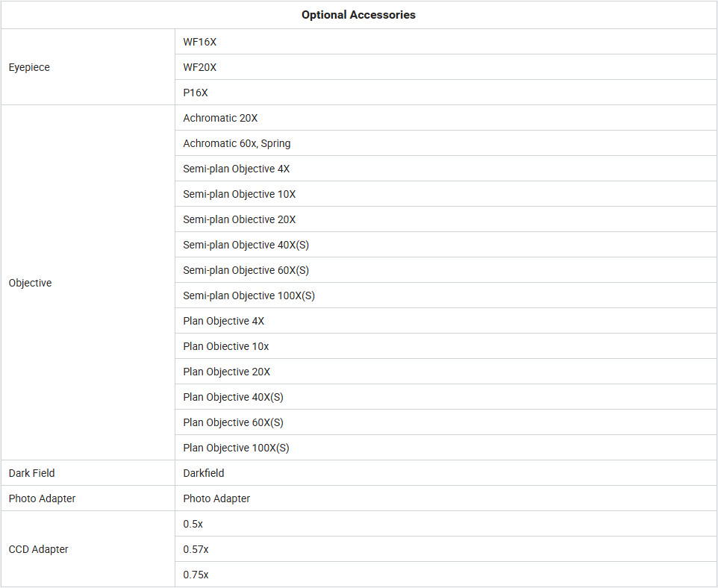Select the P16X eyepiece row
Viewport: 718px width, 588px height.
pyautogui.click(x=446, y=93)
